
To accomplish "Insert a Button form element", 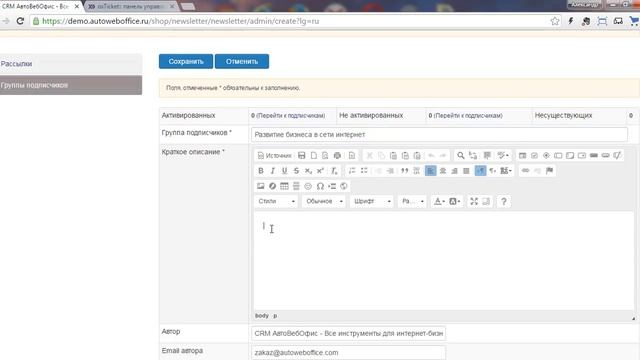I will point(594,156).
